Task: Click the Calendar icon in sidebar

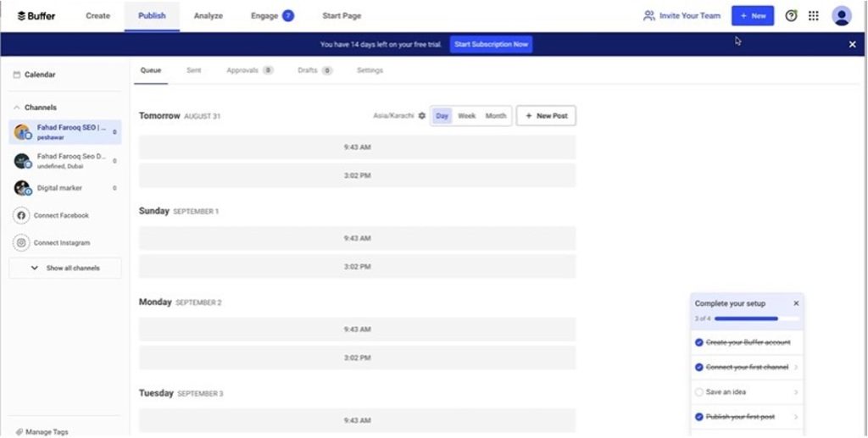Action: point(17,75)
